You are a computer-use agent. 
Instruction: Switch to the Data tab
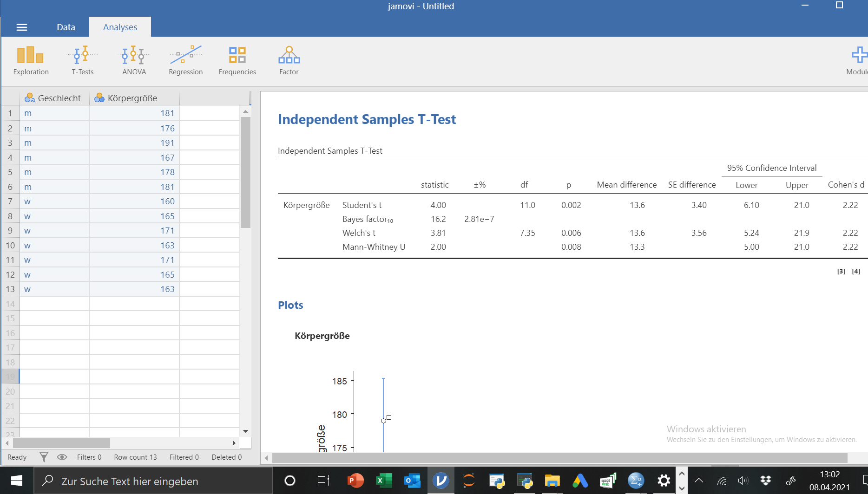tap(66, 27)
